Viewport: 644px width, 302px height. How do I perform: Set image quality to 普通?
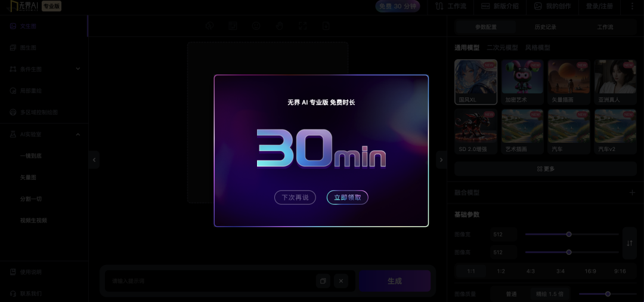point(511,294)
